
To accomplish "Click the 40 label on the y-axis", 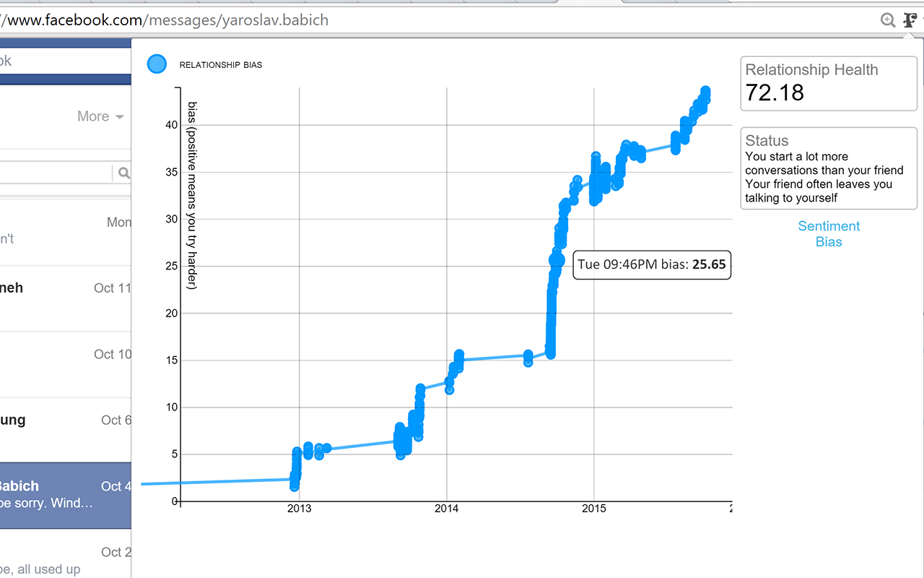I will 171,125.
